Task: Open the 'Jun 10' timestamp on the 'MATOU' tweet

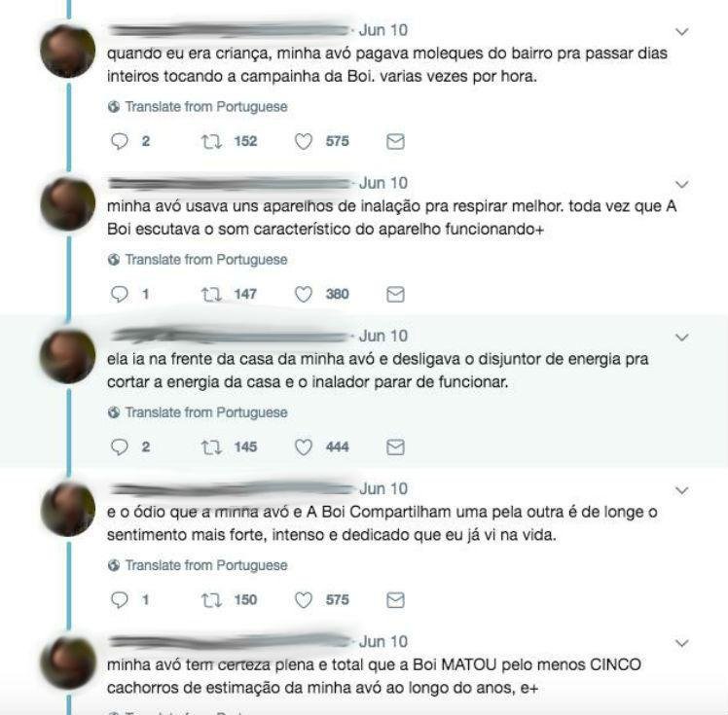Action: [383, 642]
